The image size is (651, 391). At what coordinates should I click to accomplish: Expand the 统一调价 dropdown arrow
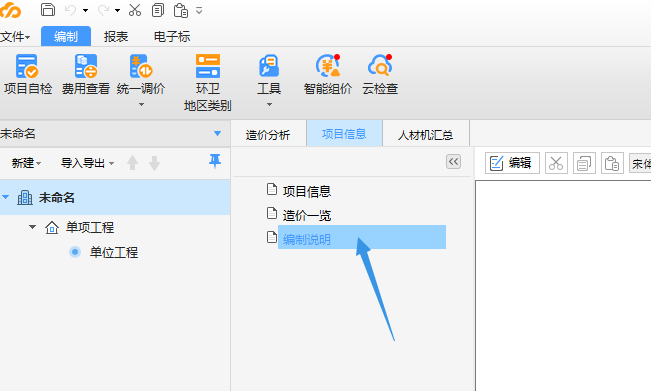(141, 105)
